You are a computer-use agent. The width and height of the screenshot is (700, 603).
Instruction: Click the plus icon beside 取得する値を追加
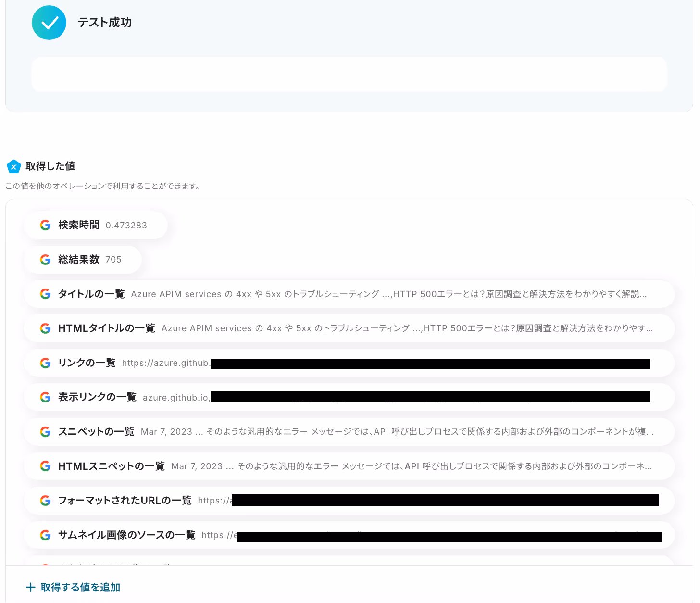(30, 587)
